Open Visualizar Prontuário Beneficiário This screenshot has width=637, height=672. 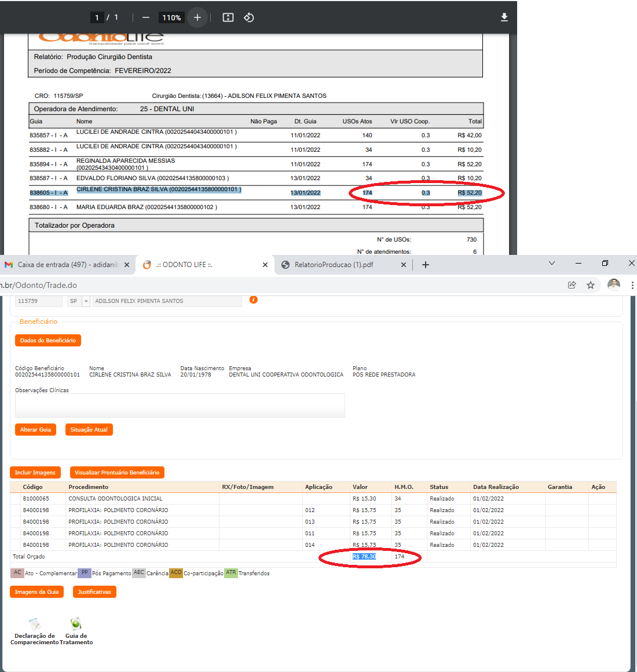click(x=117, y=473)
